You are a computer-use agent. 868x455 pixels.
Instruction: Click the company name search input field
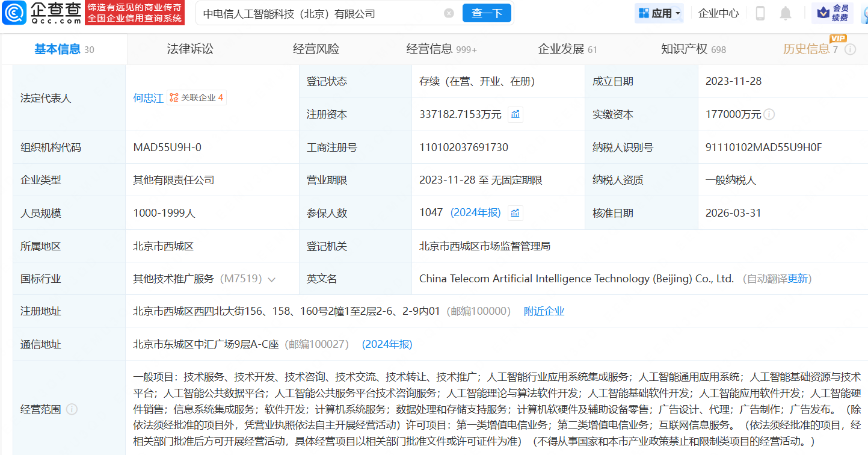coord(319,13)
